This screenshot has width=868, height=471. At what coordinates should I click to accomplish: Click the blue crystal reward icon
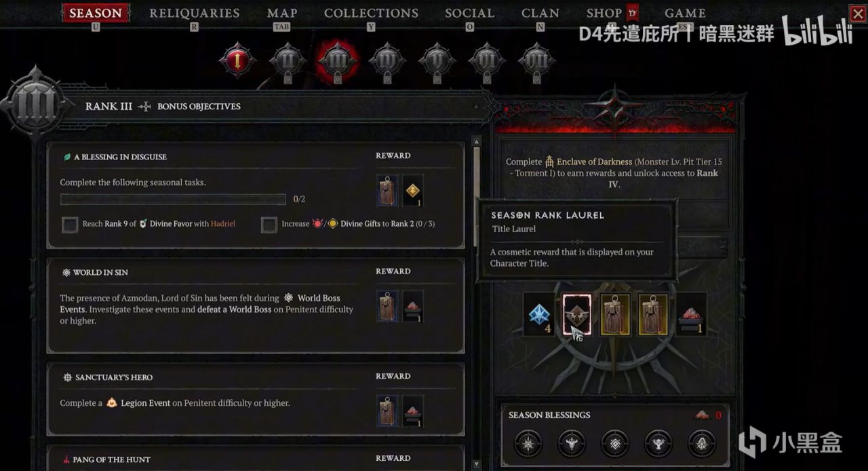[x=540, y=314]
